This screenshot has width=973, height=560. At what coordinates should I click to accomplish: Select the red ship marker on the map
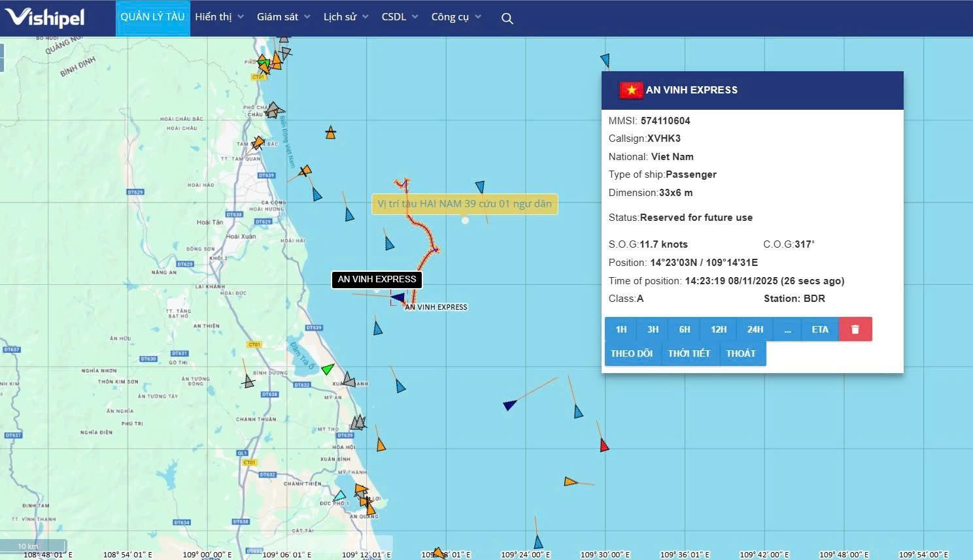(604, 445)
